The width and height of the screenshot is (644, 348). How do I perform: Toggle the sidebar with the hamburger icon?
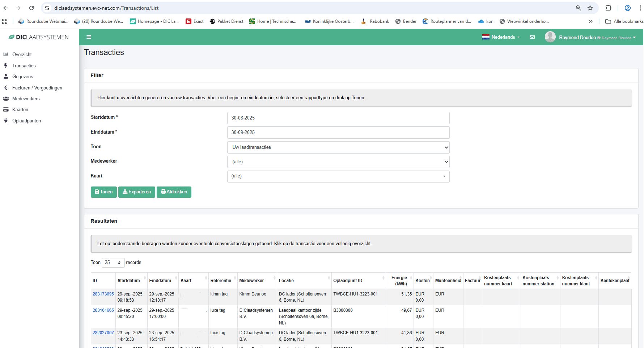[x=89, y=37]
